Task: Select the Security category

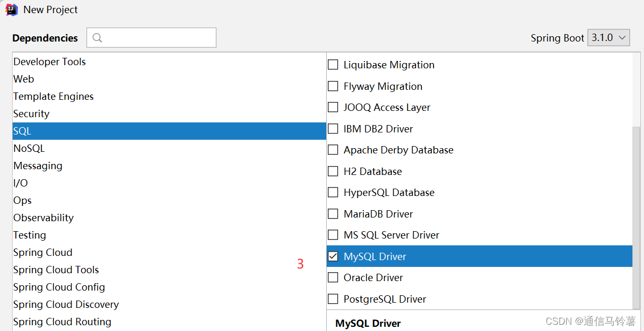Action: (169, 113)
